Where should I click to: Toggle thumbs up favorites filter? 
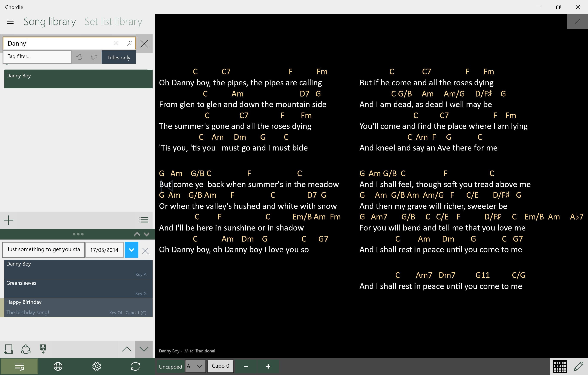click(x=79, y=57)
